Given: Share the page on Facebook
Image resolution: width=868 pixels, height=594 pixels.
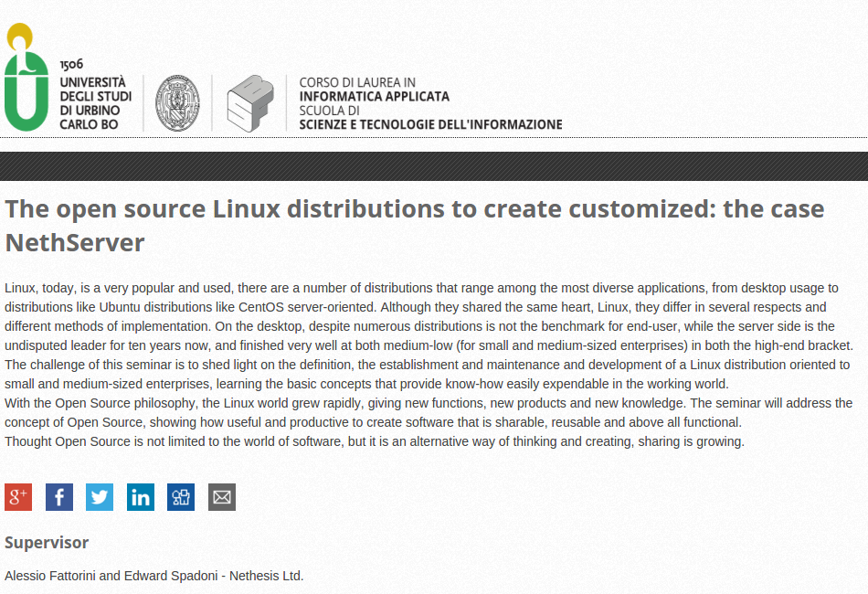Looking at the screenshot, I should pos(59,496).
